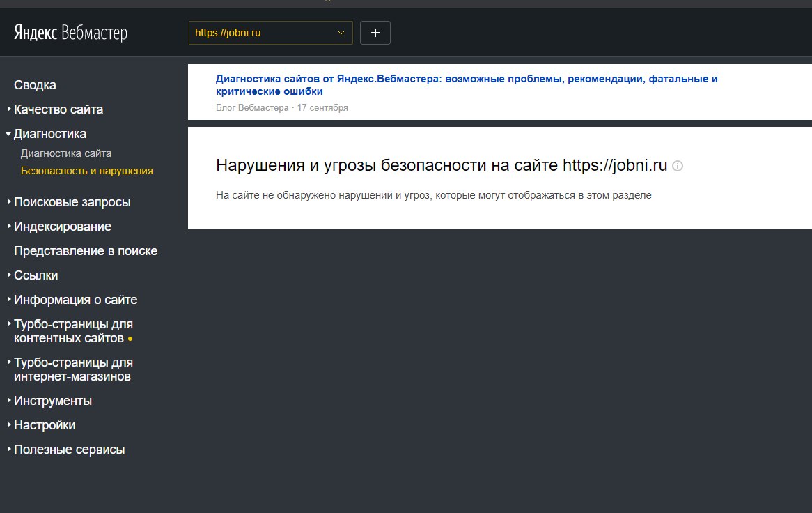
Task: Expand the arrow beside Информация о сайте
Action: (9, 299)
